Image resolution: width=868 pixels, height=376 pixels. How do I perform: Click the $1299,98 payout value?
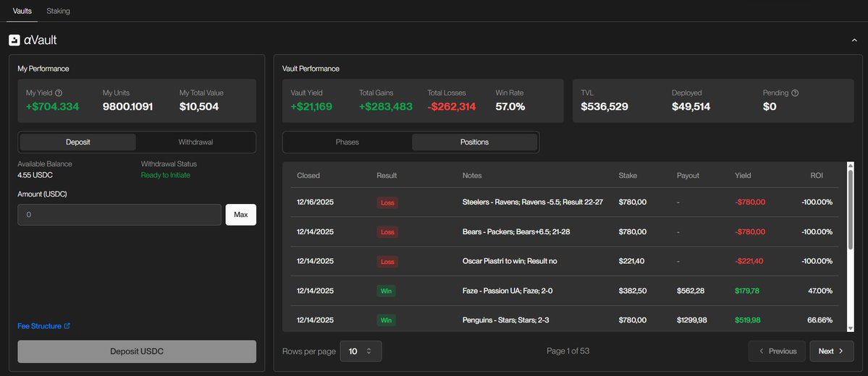click(x=692, y=320)
